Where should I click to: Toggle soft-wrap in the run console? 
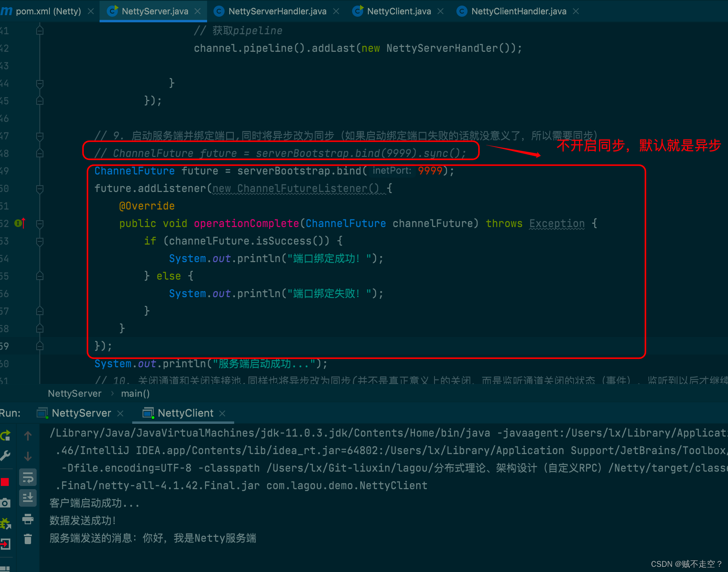click(x=28, y=477)
